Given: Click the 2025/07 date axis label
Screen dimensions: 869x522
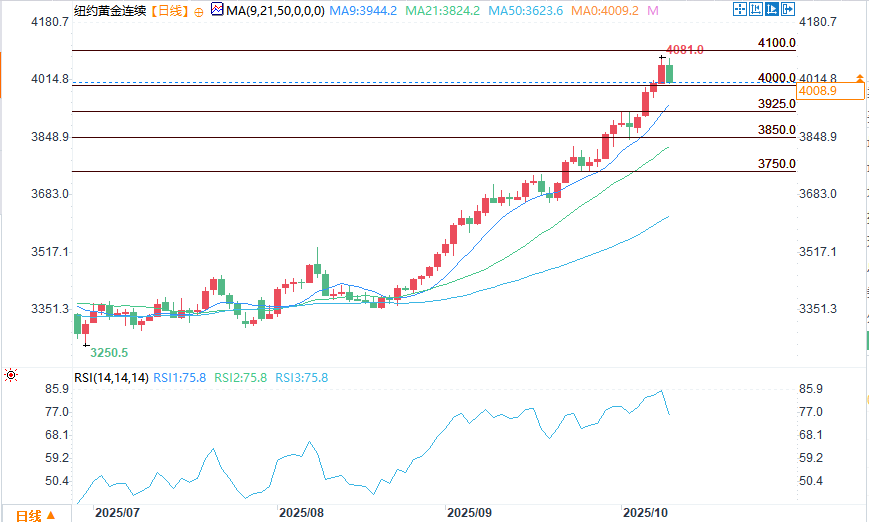Looking at the screenshot, I should click(117, 513).
